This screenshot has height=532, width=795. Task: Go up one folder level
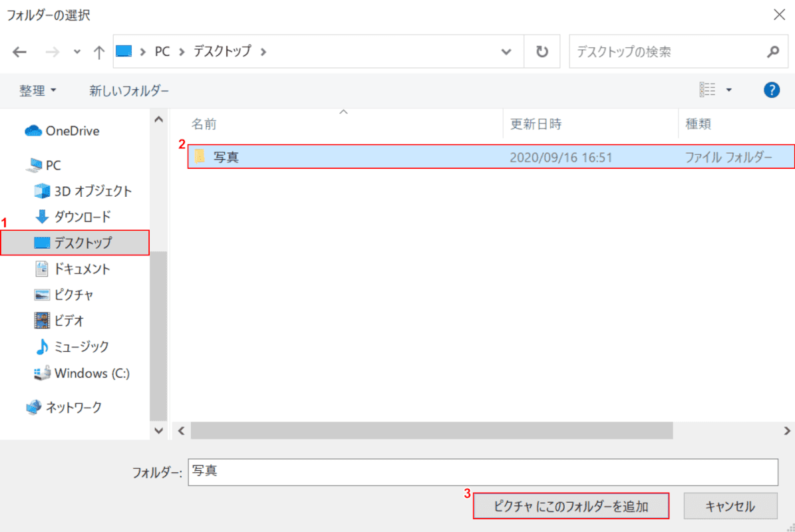(x=99, y=52)
